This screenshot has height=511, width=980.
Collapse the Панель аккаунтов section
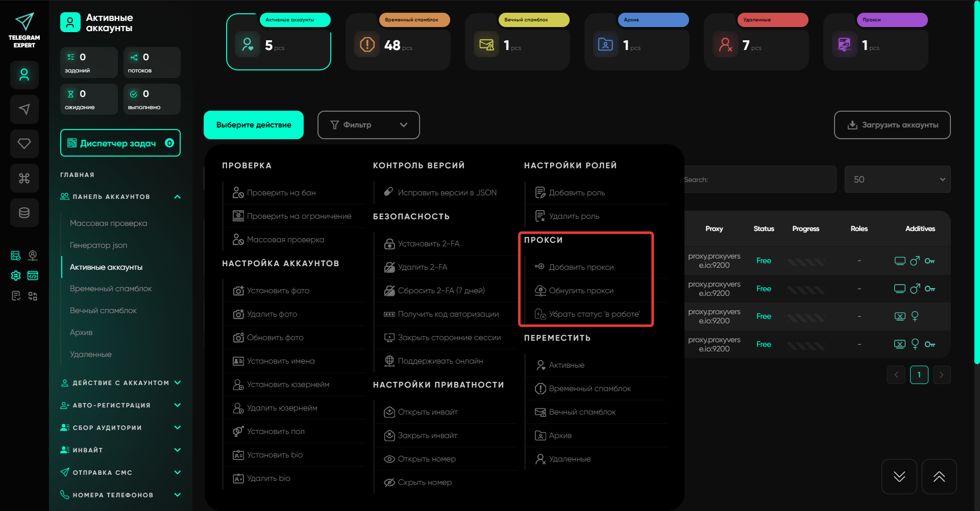tap(177, 197)
